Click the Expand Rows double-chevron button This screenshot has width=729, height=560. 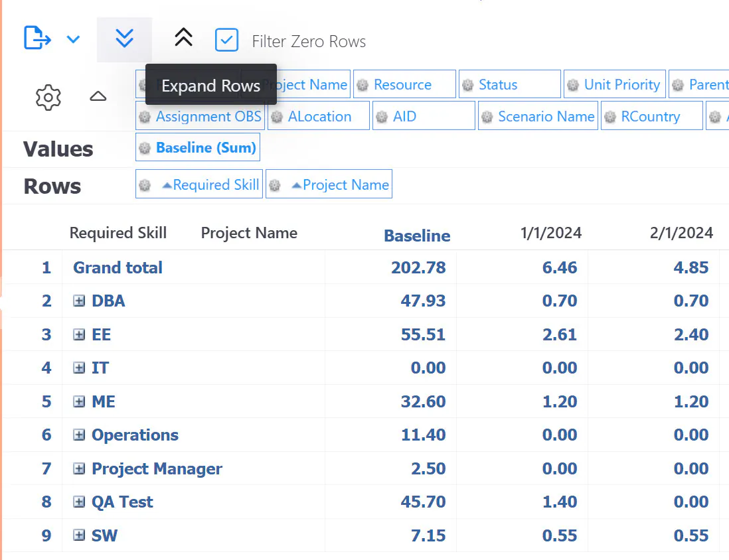coord(124,38)
